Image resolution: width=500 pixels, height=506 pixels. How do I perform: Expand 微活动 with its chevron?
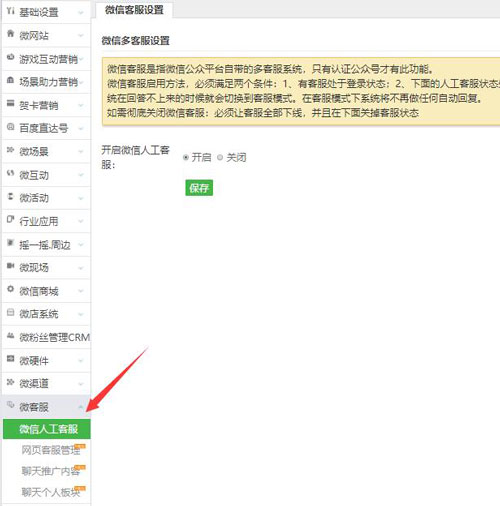[x=81, y=198]
